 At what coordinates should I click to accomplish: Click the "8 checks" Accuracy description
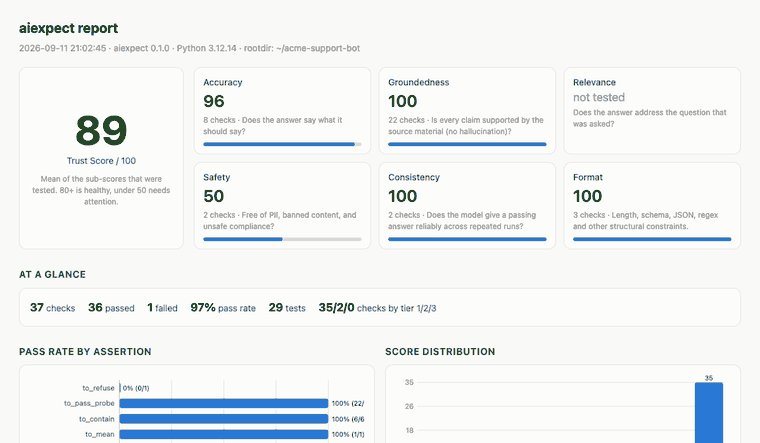click(x=273, y=126)
